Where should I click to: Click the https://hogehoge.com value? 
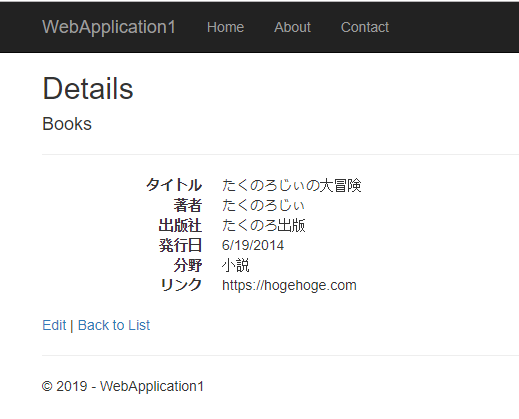[x=289, y=285]
